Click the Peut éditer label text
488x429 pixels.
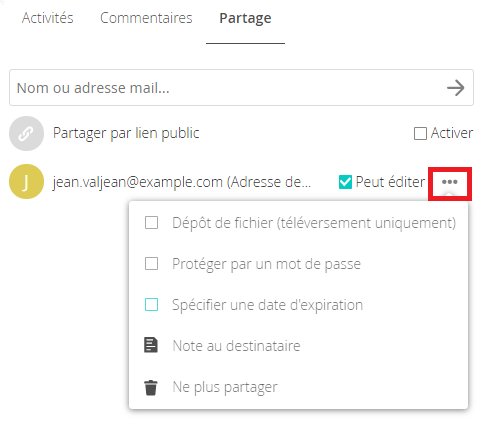coord(390,182)
